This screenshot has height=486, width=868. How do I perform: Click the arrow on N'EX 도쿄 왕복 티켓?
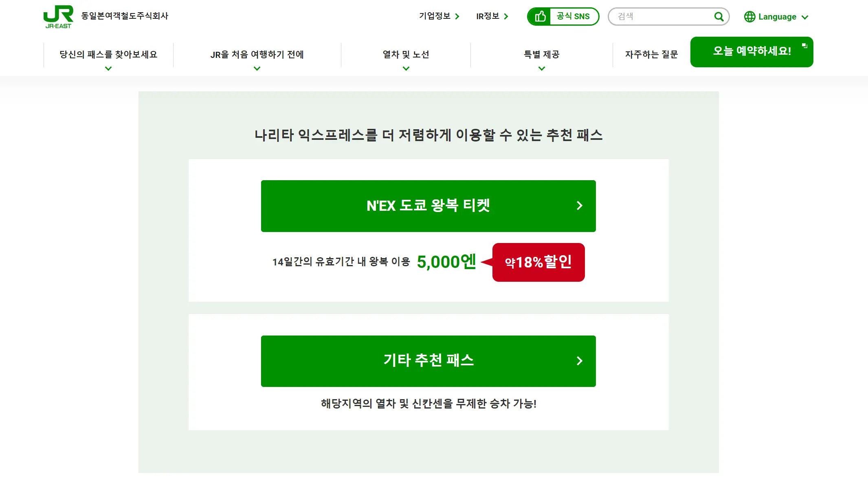[x=579, y=205]
